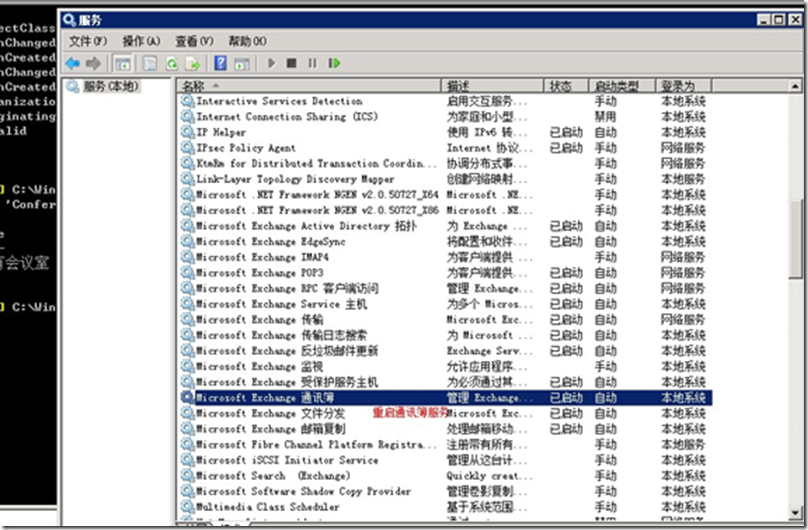Restart the service with the restart icon
Image resolution: width=808 pixels, height=530 pixels.
pyautogui.click(x=334, y=63)
